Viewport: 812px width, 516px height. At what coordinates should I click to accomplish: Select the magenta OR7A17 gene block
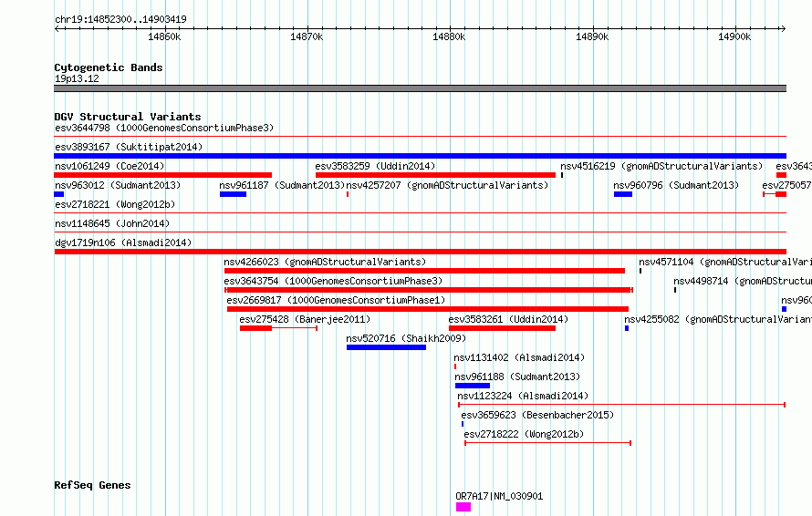coord(463,507)
